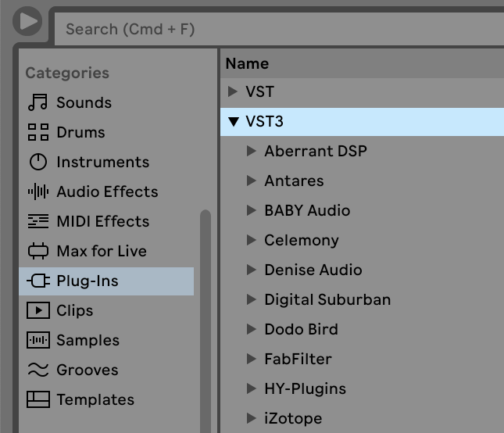
Task: Collapse the VST3 folder
Action: (x=233, y=121)
